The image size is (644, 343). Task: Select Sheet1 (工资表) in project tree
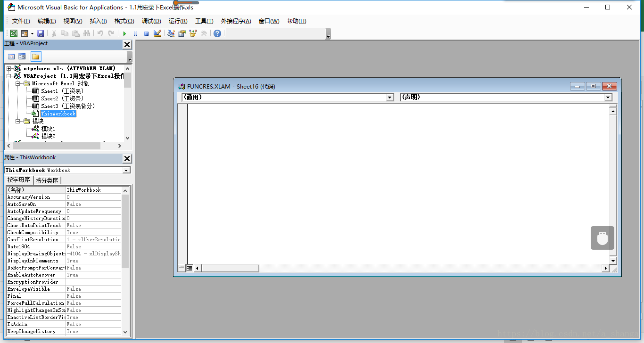tap(62, 91)
